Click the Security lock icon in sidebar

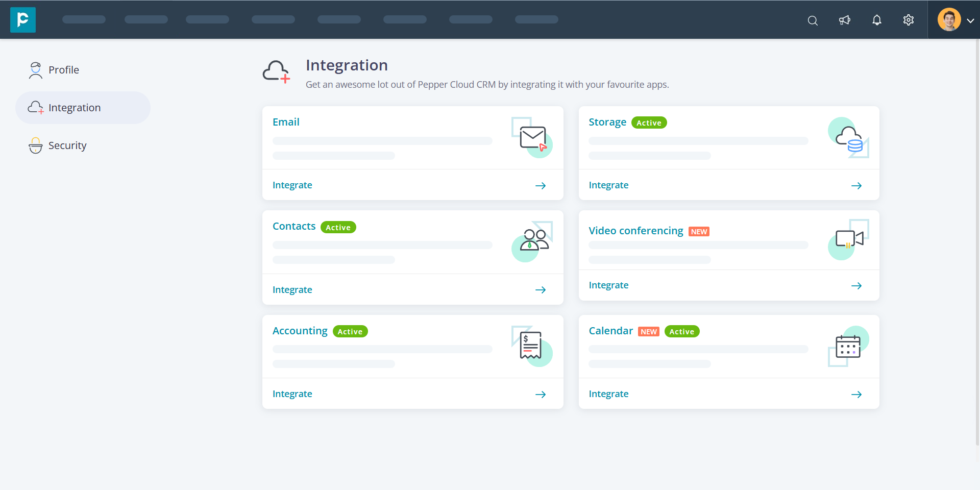point(36,145)
